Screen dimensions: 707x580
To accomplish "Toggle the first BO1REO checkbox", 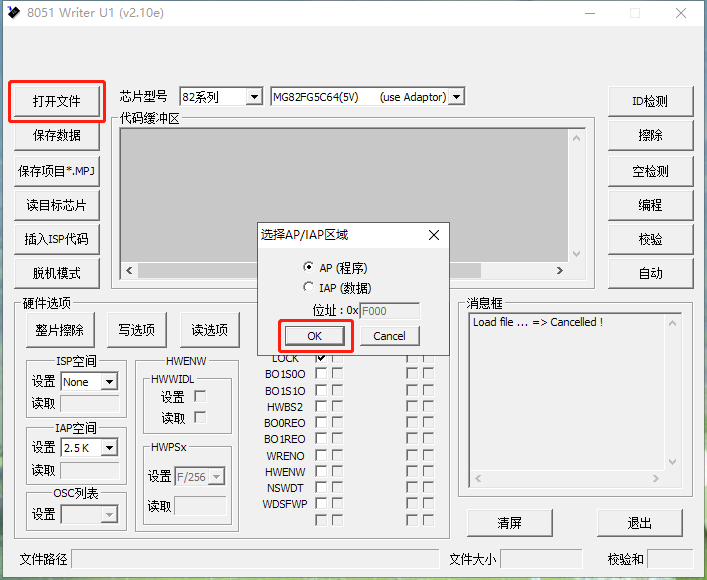I will (x=321, y=438).
